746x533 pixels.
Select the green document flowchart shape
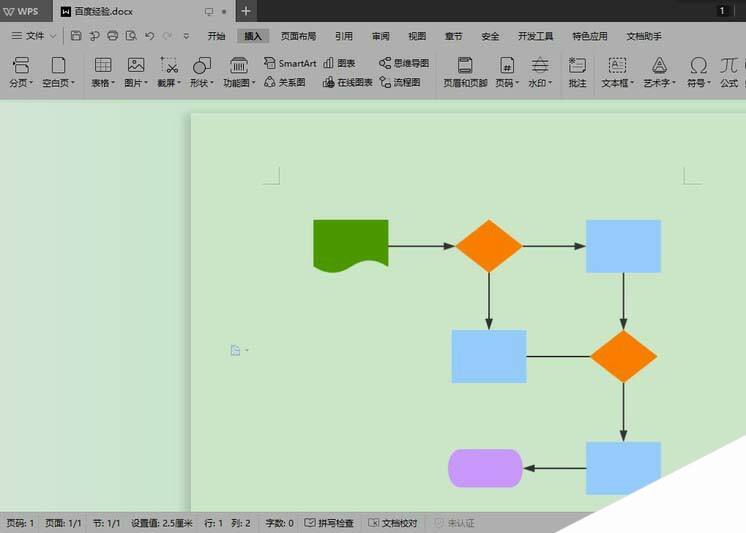coord(351,245)
